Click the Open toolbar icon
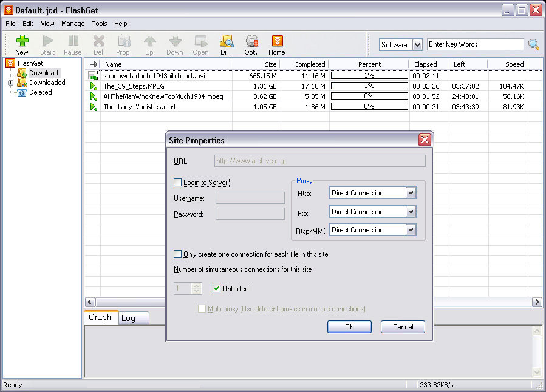Image resolution: width=546 pixels, height=392 pixels. [x=201, y=41]
